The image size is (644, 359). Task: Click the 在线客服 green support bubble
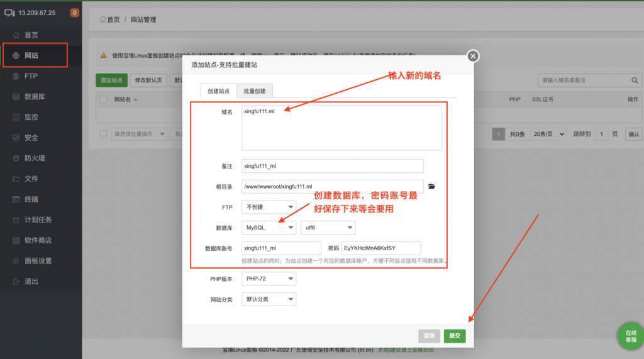pos(631,336)
